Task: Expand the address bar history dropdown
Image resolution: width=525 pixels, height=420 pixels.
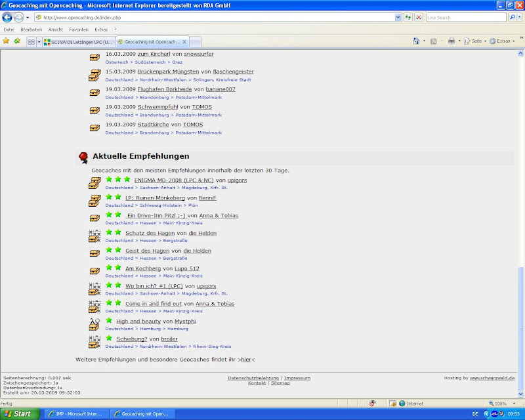Action: 398,18
